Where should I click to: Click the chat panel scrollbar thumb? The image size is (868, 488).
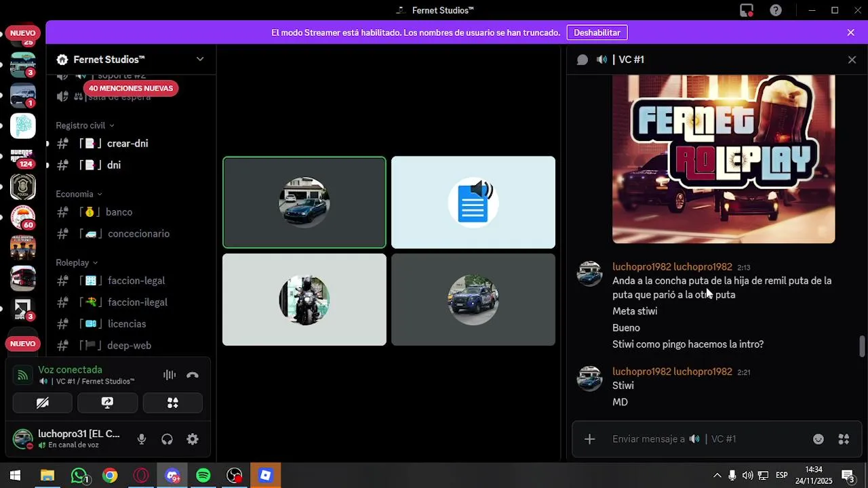(863, 346)
